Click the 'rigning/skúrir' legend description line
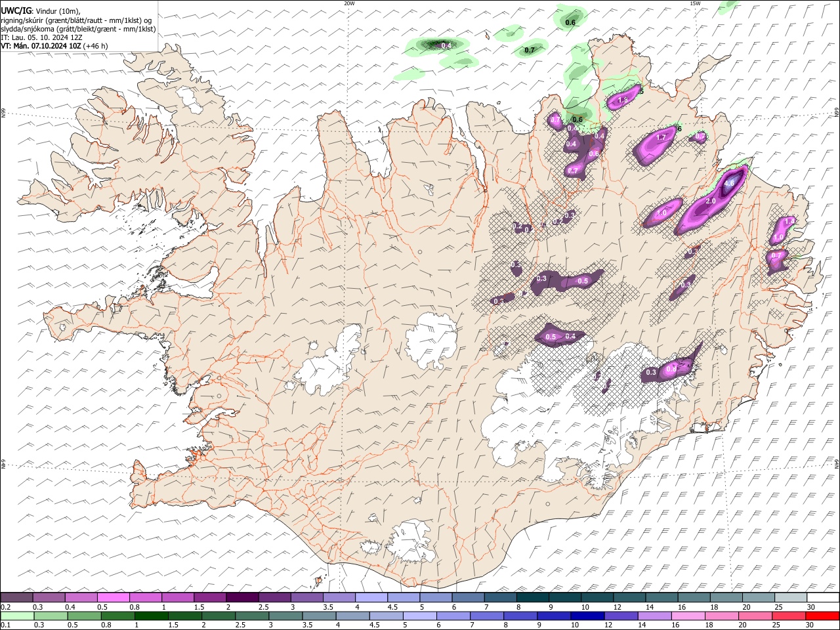The width and height of the screenshot is (840, 630). pyautogui.click(x=76, y=20)
